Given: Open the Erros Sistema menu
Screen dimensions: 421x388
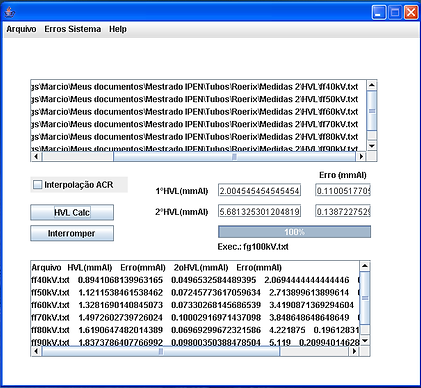Looking at the screenshot, I should tap(73, 29).
